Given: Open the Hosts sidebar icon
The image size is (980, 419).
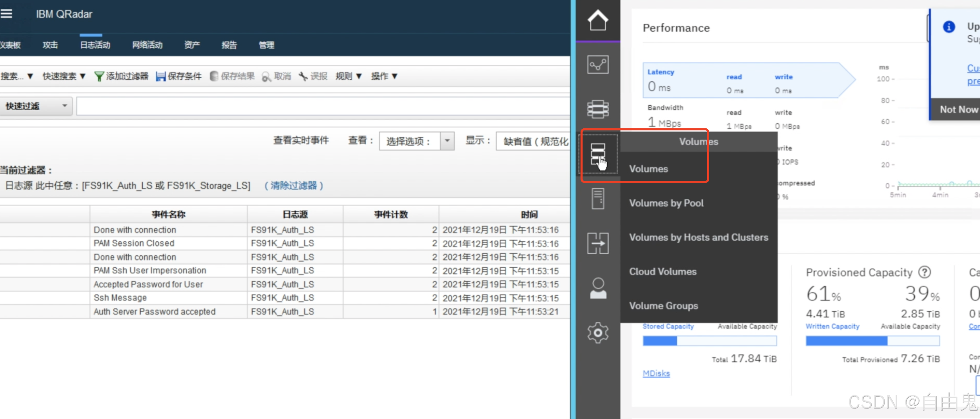Looking at the screenshot, I should 597,198.
